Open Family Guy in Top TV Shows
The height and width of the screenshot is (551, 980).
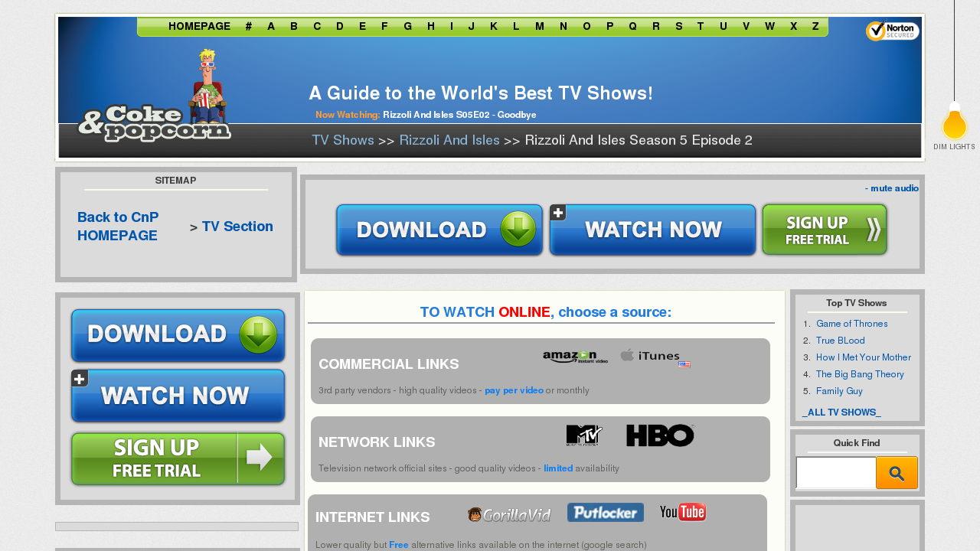(x=839, y=391)
